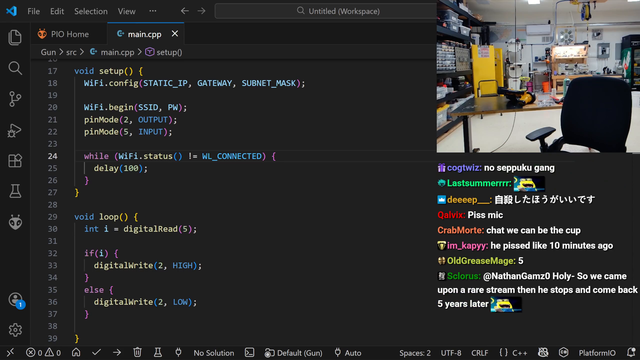Screen dimensions: 640x360
Task: Click PlatformIO Test flask in status bar
Action: (x=158, y=353)
